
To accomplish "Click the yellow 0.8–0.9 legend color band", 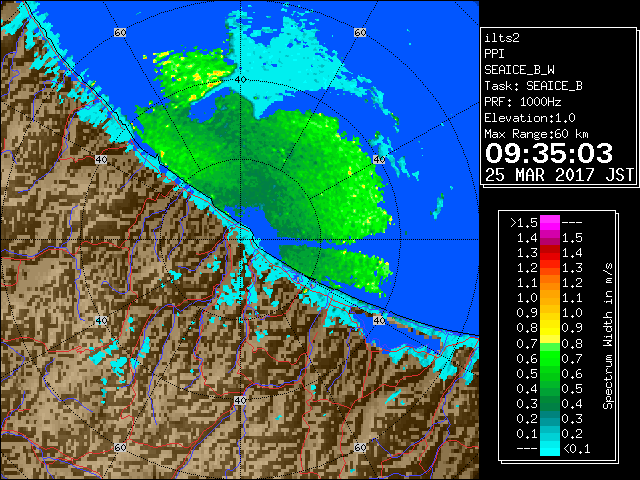I will click(x=550, y=328).
